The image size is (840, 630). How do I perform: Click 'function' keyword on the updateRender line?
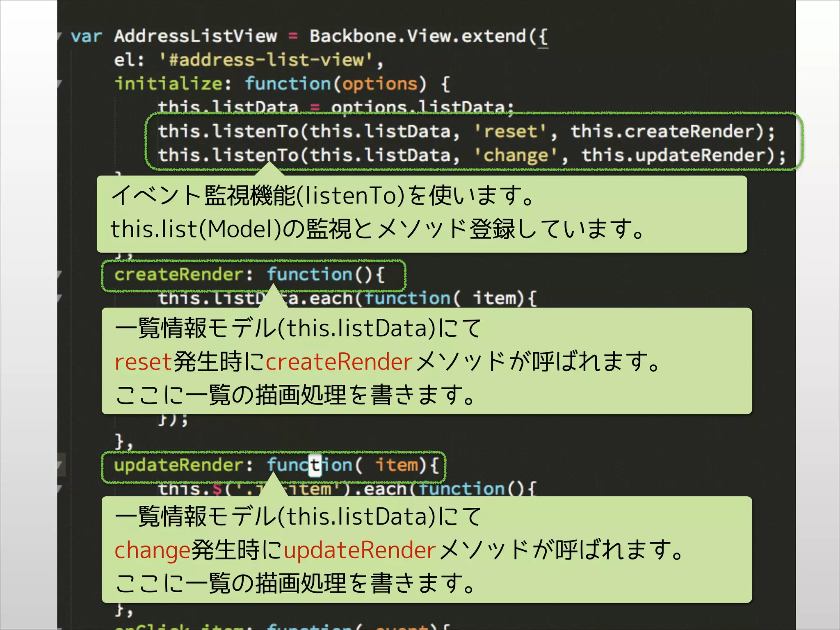[310, 465]
